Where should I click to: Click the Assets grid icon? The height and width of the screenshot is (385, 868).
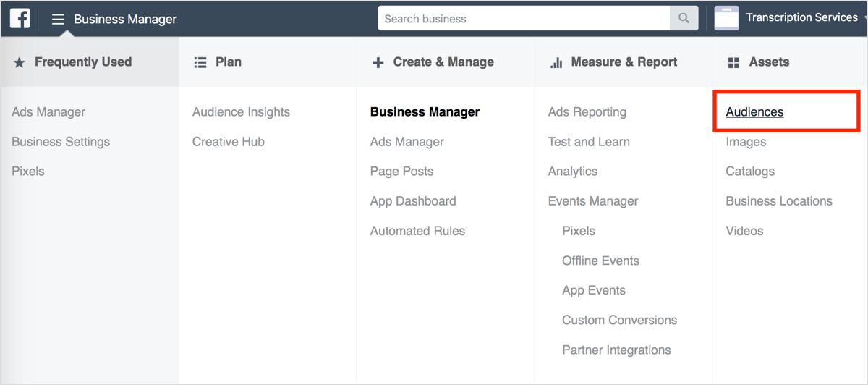pyautogui.click(x=733, y=63)
